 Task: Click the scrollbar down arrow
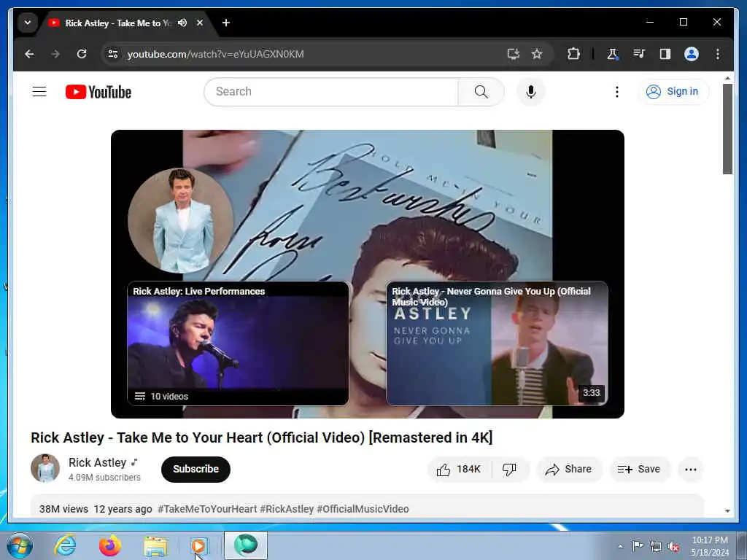pos(727,511)
